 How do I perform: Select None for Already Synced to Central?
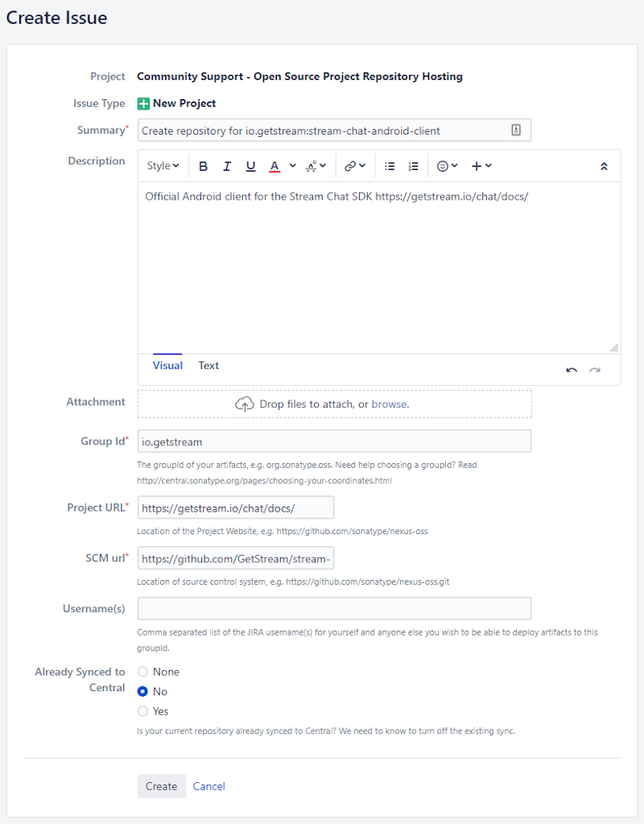[142, 671]
